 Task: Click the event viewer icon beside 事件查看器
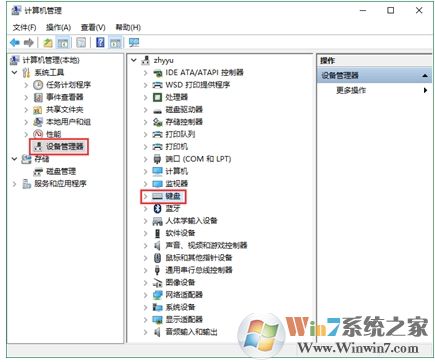(38, 97)
